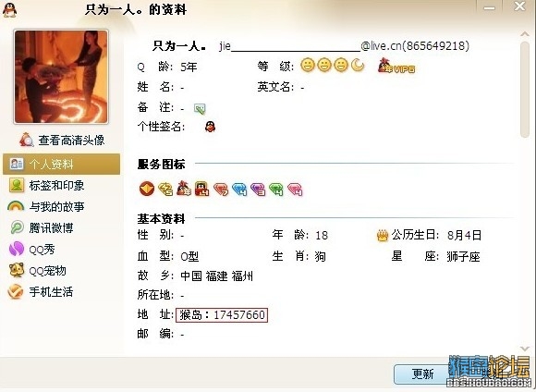The height and width of the screenshot is (392, 536).
Task: Click the green diamond service icon
Action: [x=276, y=190]
